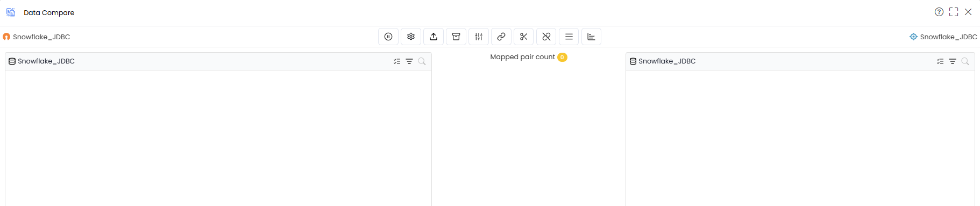Click the three-line list icon
The width and height of the screenshot is (980, 206).
click(569, 37)
